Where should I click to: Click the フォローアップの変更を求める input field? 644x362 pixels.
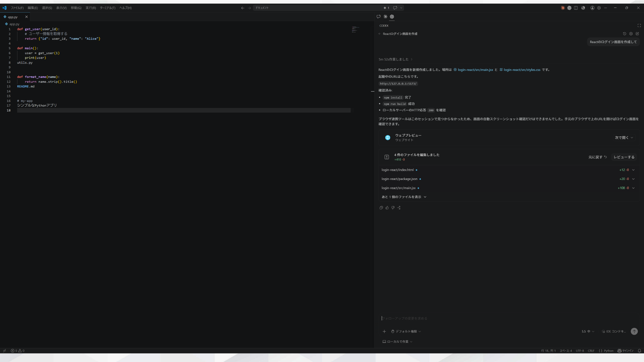pyautogui.click(x=508, y=318)
